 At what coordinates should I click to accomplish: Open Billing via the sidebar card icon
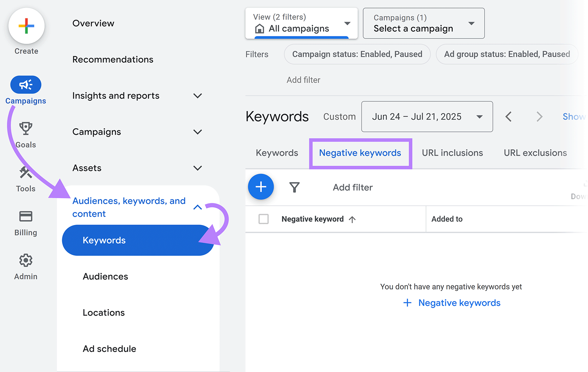(x=26, y=217)
